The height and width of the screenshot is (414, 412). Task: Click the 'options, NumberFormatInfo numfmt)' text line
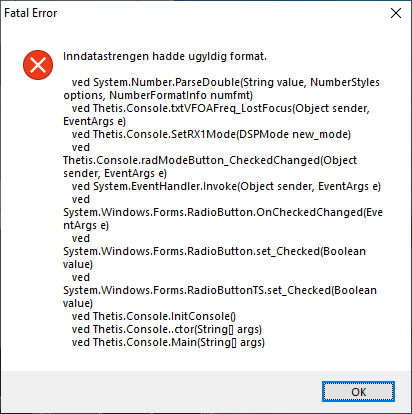[158, 95]
